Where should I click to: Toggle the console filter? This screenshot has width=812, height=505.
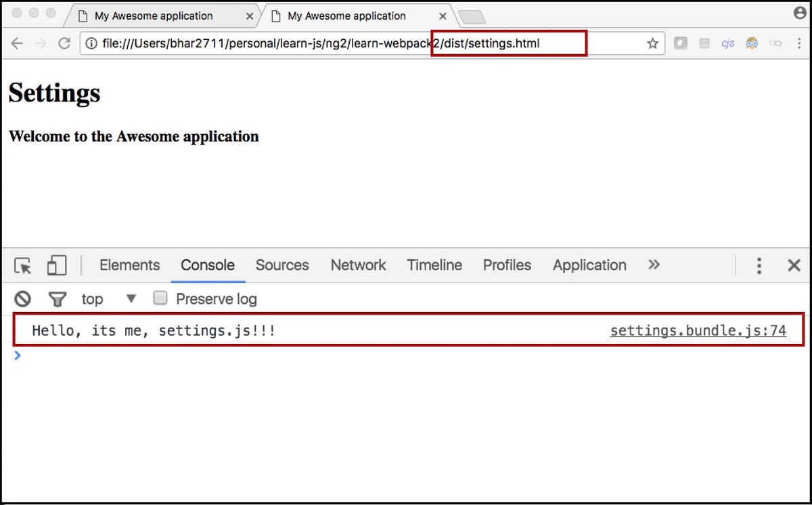pyautogui.click(x=58, y=299)
